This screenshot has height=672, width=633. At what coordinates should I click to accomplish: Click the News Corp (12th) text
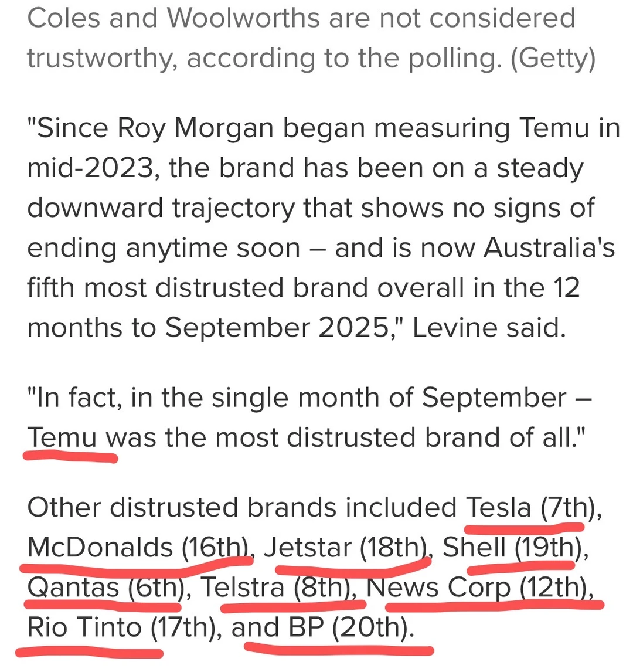point(477,587)
